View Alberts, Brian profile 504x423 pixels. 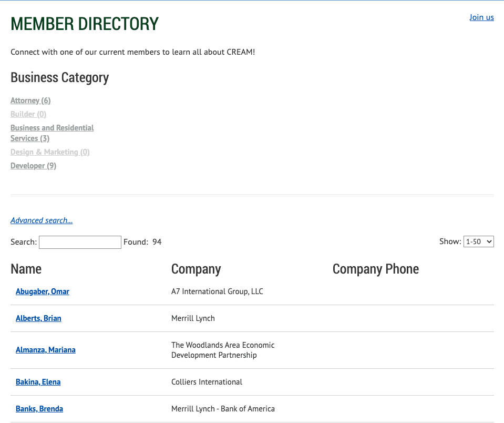38,318
